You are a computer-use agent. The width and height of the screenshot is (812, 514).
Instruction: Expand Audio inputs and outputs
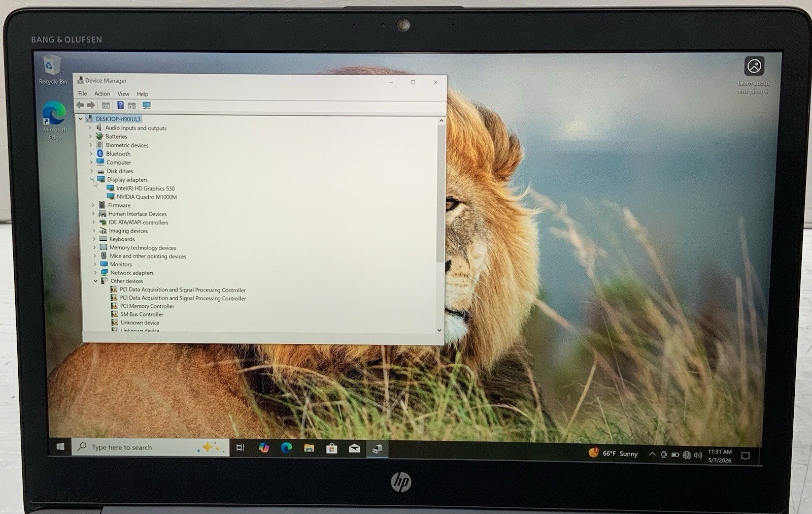90,128
